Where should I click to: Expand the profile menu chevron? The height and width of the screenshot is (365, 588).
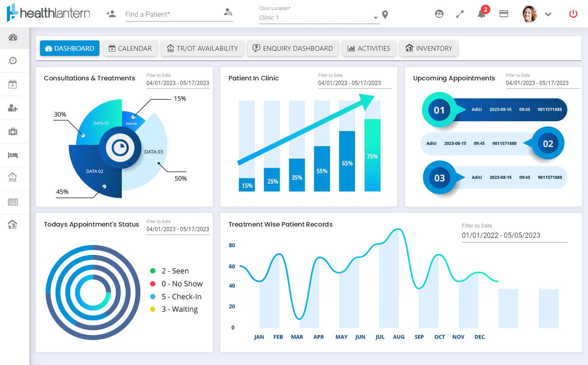coord(548,14)
